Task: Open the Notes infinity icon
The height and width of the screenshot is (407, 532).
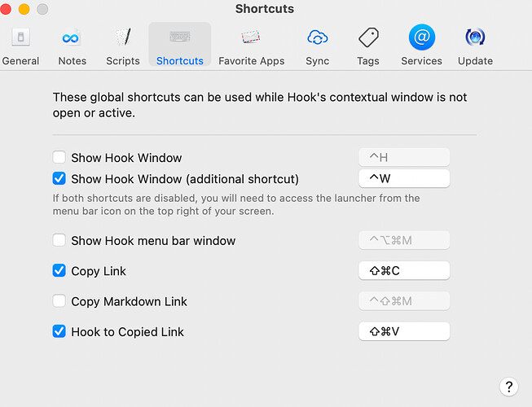Action: 71,37
